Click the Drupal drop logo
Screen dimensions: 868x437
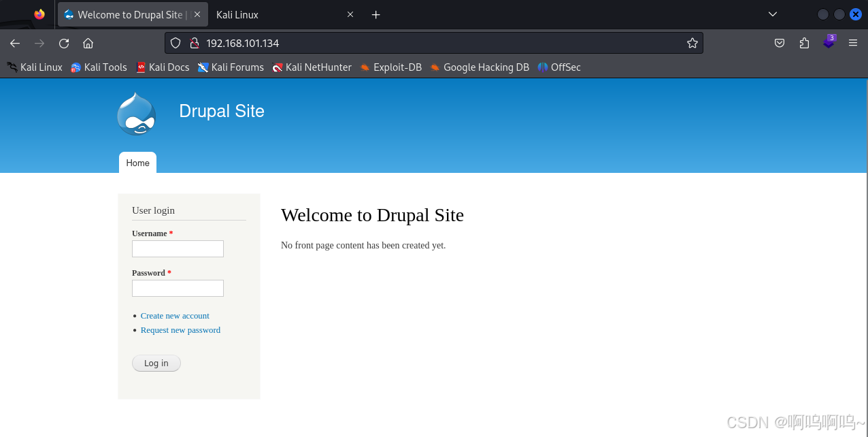pos(136,114)
